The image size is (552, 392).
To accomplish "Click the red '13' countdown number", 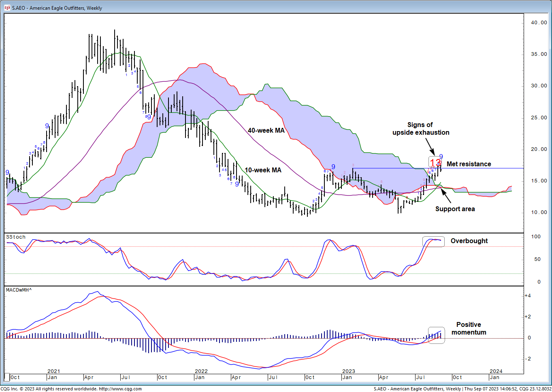I will (x=435, y=163).
